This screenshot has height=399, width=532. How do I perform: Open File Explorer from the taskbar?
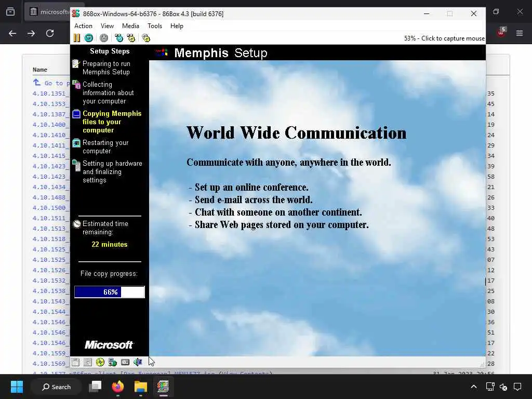pos(140,387)
